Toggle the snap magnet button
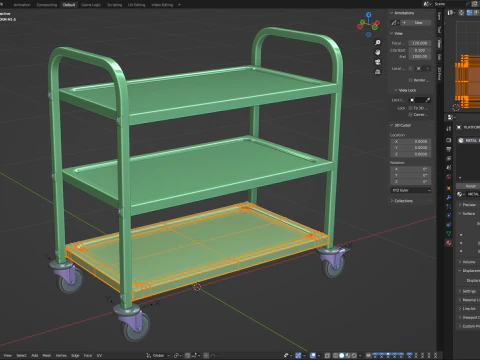 [188, 355]
